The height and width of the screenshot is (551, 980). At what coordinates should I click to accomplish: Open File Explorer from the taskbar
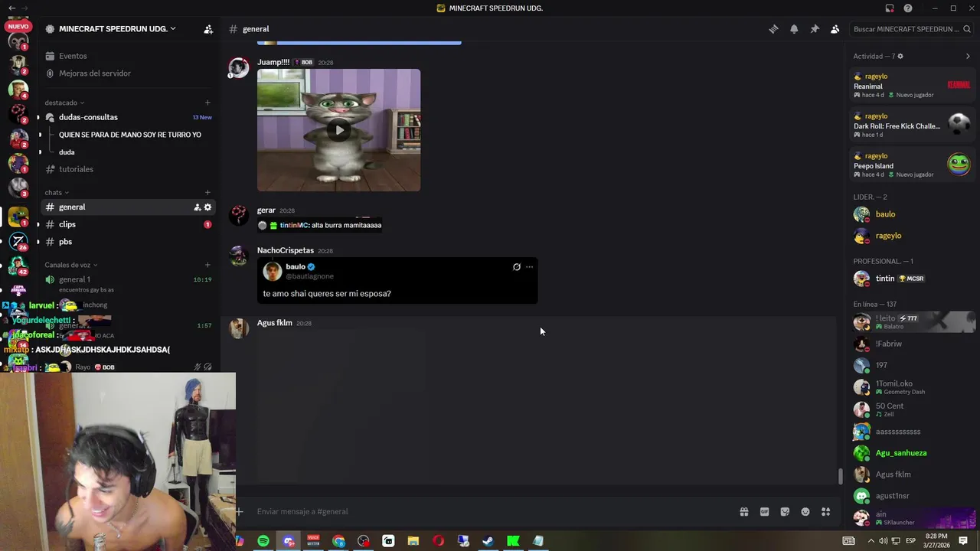click(413, 541)
